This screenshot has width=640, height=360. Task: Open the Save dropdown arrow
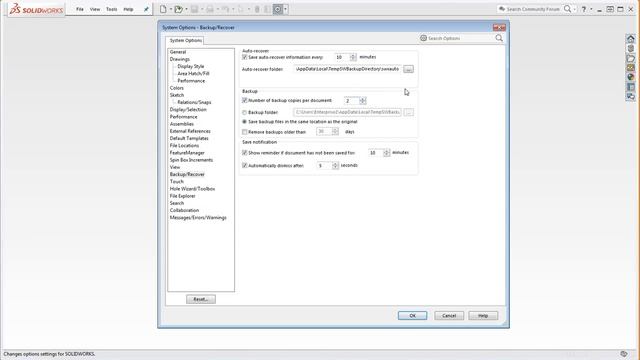202,9
